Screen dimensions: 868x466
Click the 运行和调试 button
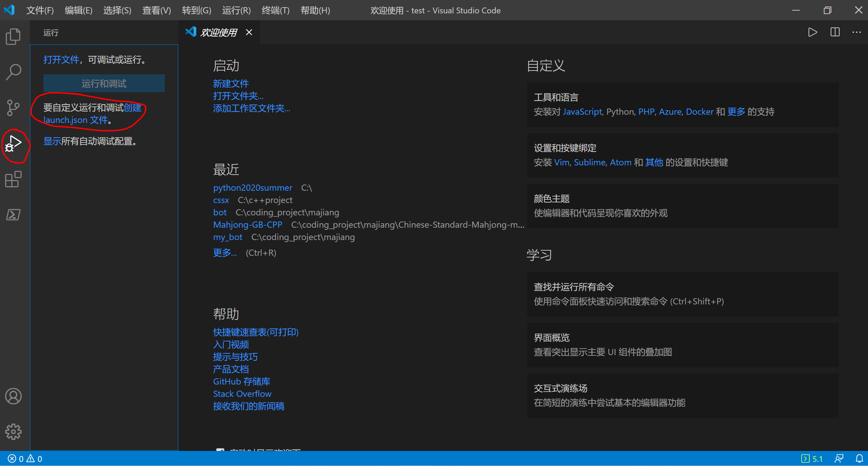point(104,83)
